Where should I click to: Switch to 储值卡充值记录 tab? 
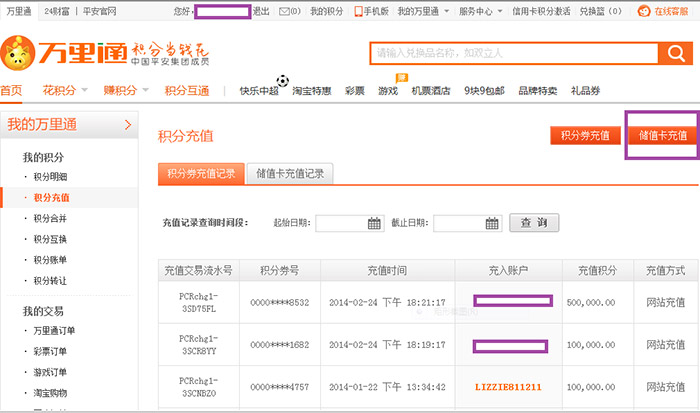[290, 174]
